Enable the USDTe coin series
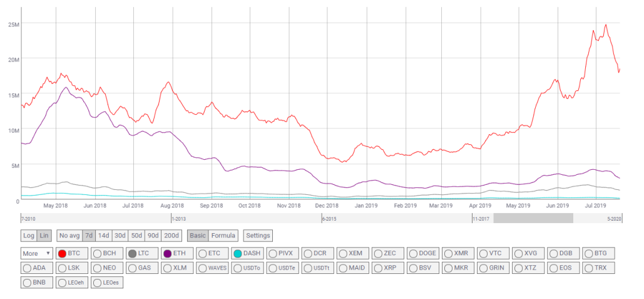The height and width of the screenshot is (299, 644). (x=282, y=268)
